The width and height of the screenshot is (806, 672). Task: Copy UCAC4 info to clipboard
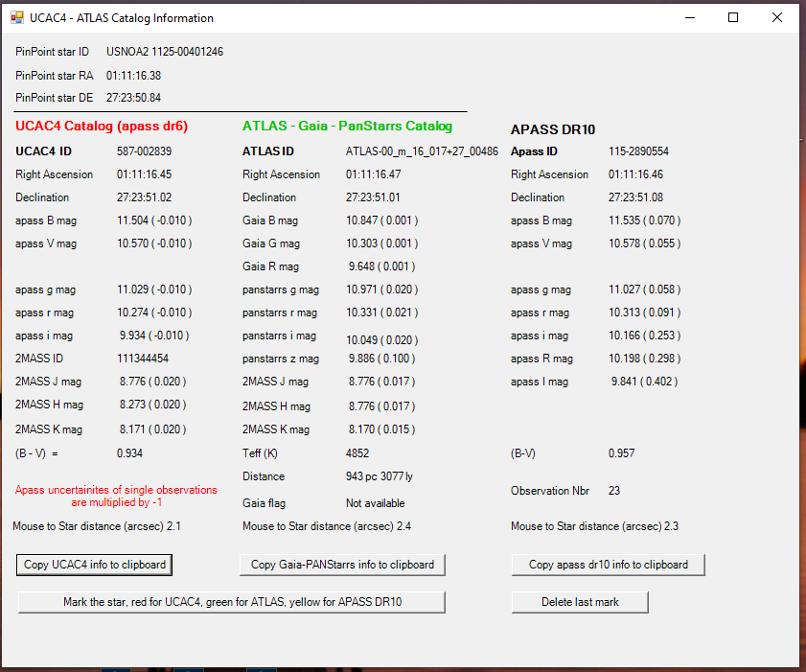(94, 565)
